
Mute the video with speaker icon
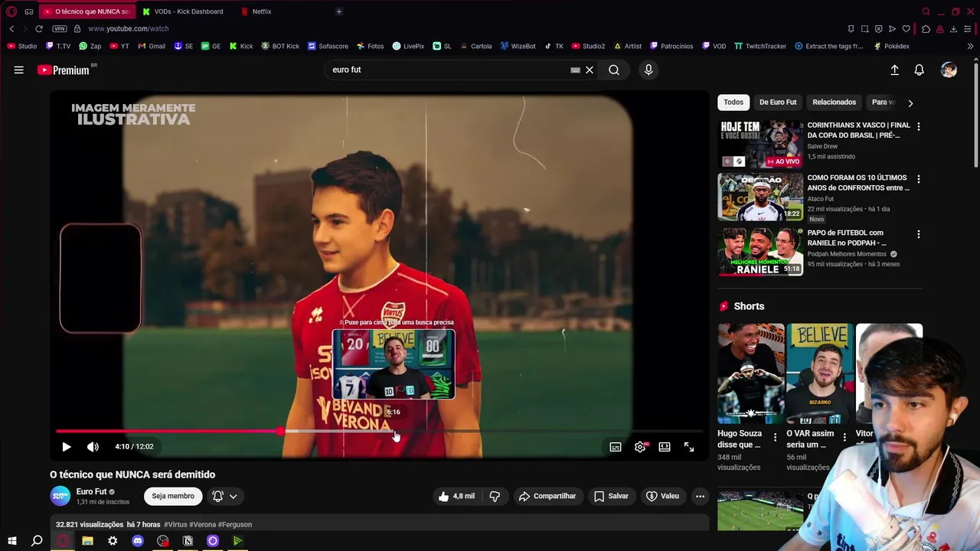pyautogui.click(x=93, y=447)
